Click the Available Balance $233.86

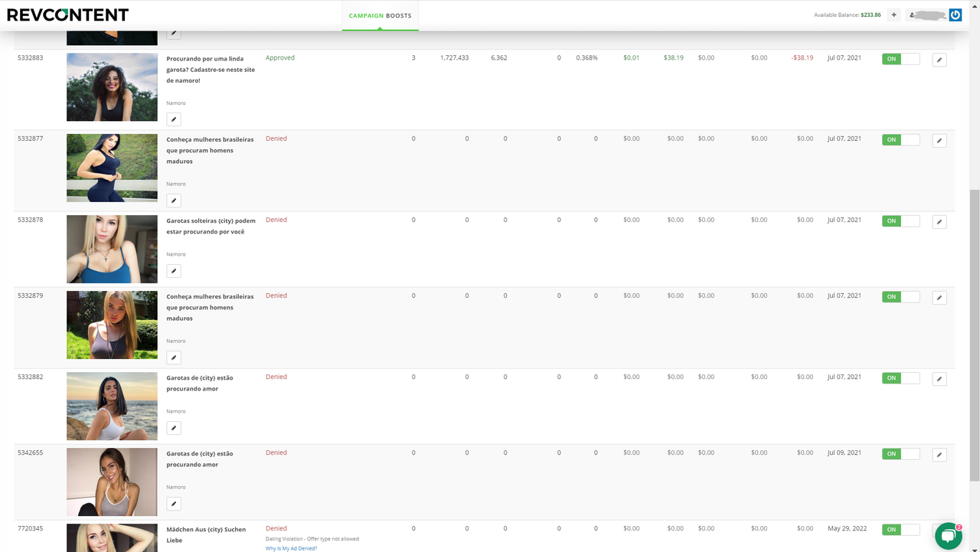click(x=848, y=15)
